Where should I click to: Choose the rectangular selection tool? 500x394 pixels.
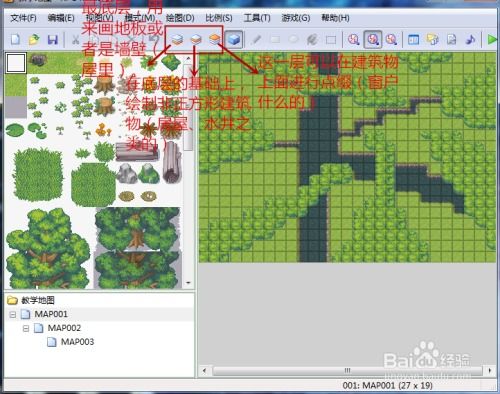pos(331,40)
